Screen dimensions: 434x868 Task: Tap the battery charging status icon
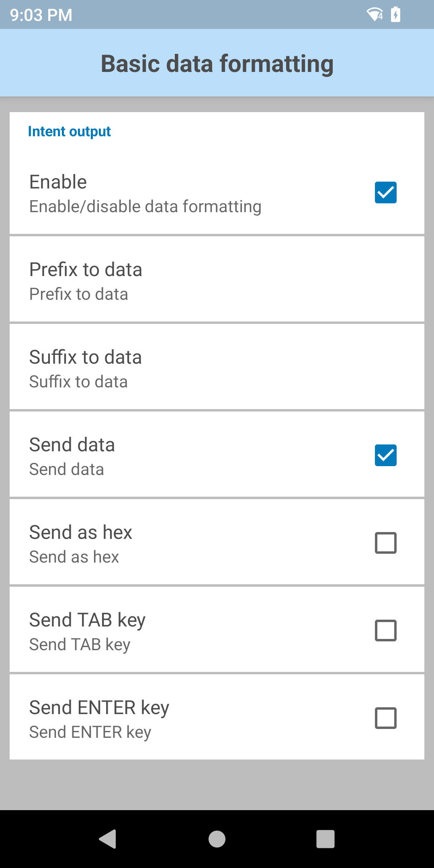[396, 14]
